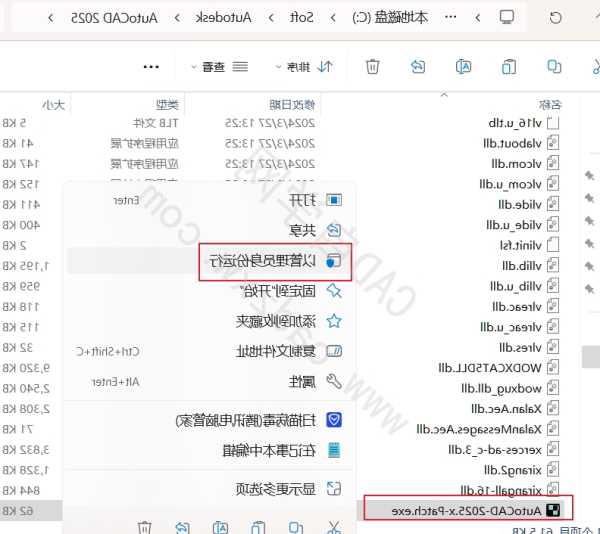The image size is (600, 534).
Task: Expand the breadcrumb overflow ellipsis
Action: tap(450, 17)
